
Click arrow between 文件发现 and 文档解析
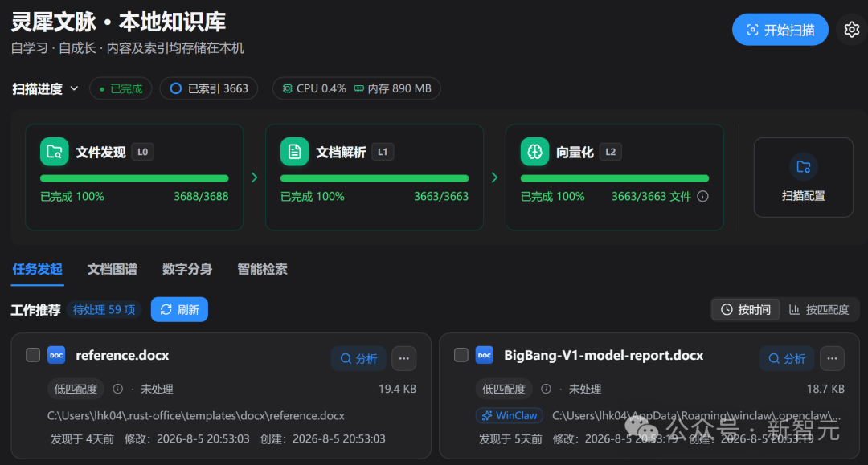[254, 177]
